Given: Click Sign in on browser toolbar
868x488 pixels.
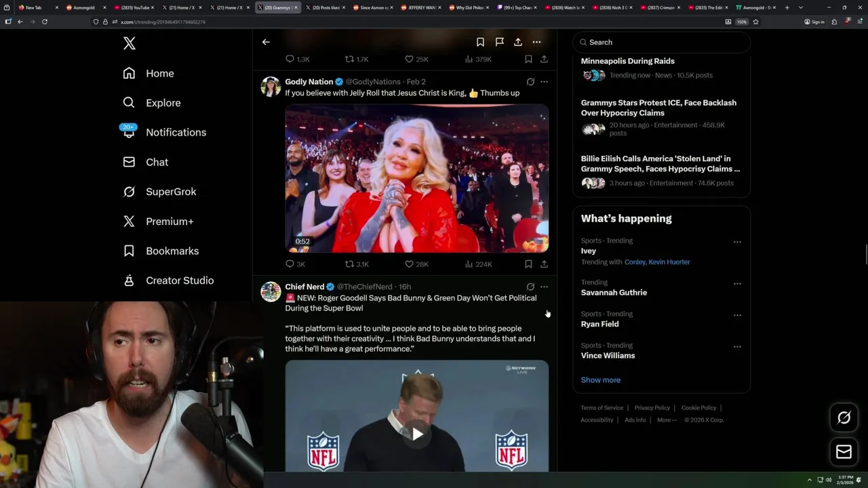Looking at the screenshot, I should click(x=814, y=22).
